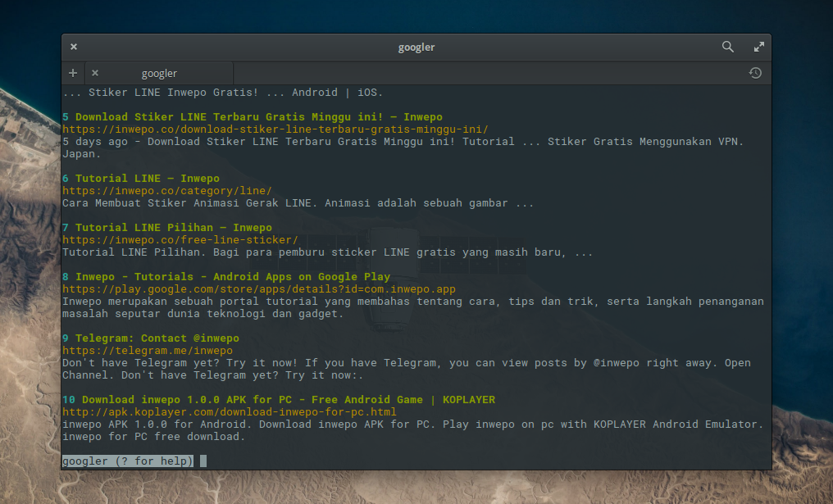Toggle fullscreen with the expand arrows icon
The image size is (833, 504).
click(x=758, y=47)
